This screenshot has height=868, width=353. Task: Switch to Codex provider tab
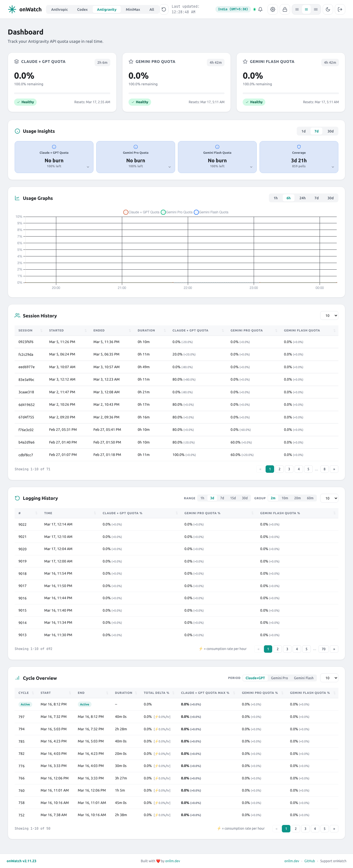pyautogui.click(x=82, y=9)
